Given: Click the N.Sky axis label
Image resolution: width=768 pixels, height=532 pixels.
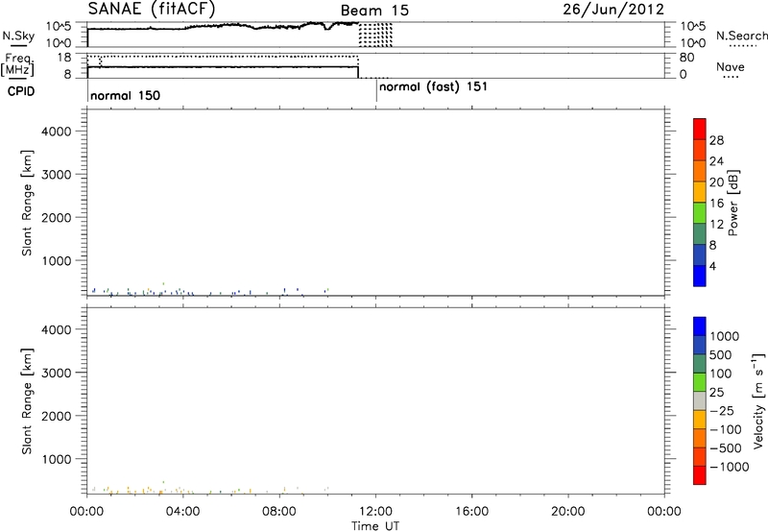Looking at the screenshot, I should point(18,36).
